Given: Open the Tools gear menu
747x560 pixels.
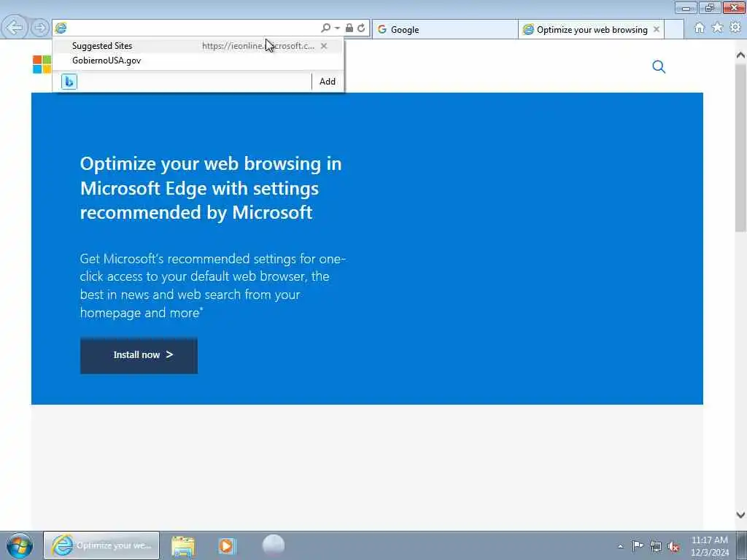Looking at the screenshot, I should (x=735, y=28).
